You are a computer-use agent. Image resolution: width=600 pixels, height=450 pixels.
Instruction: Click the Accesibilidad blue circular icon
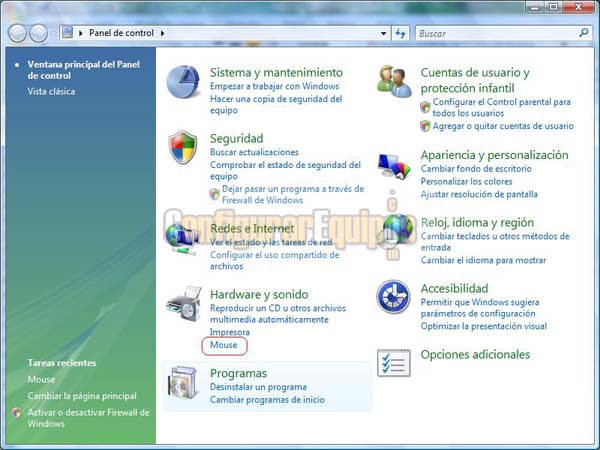(x=393, y=297)
